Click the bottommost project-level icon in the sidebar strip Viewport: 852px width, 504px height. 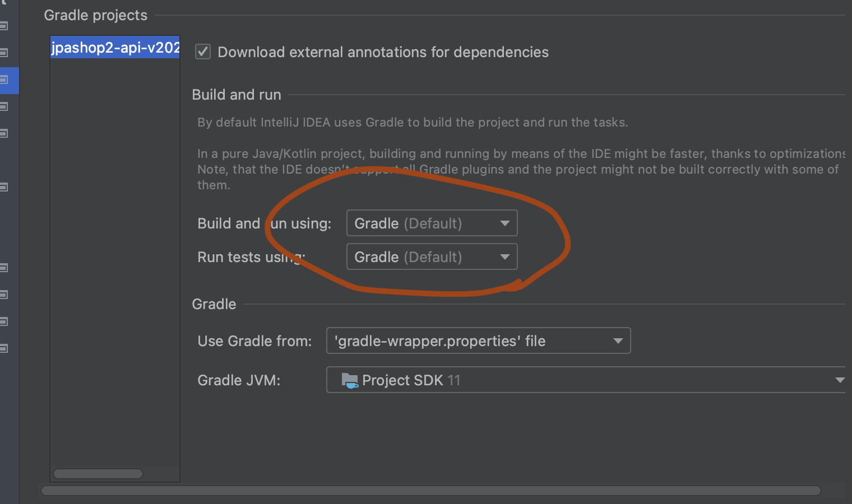[x=4, y=348]
